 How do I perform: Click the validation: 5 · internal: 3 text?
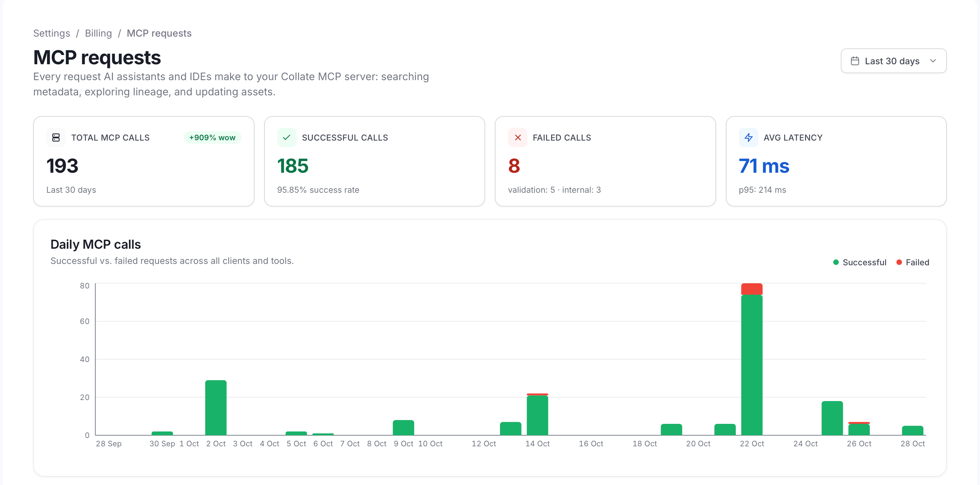click(554, 190)
